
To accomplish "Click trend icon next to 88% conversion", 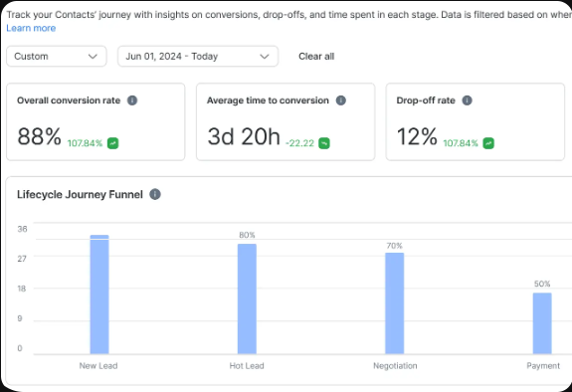I will 112,143.
